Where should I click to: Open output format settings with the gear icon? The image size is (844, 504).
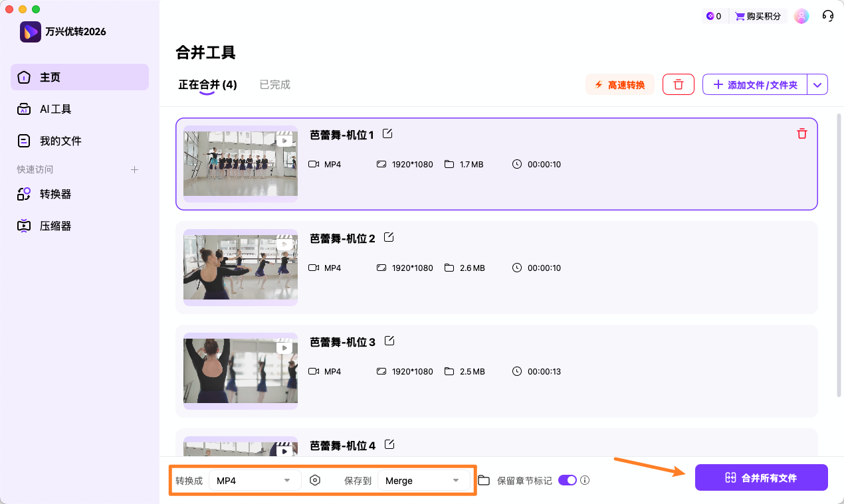click(315, 479)
